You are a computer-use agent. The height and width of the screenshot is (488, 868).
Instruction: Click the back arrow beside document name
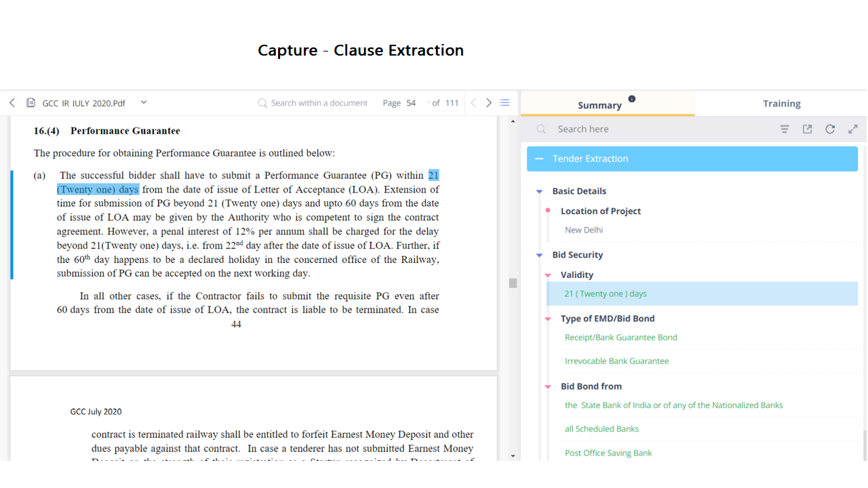point(12,103)
